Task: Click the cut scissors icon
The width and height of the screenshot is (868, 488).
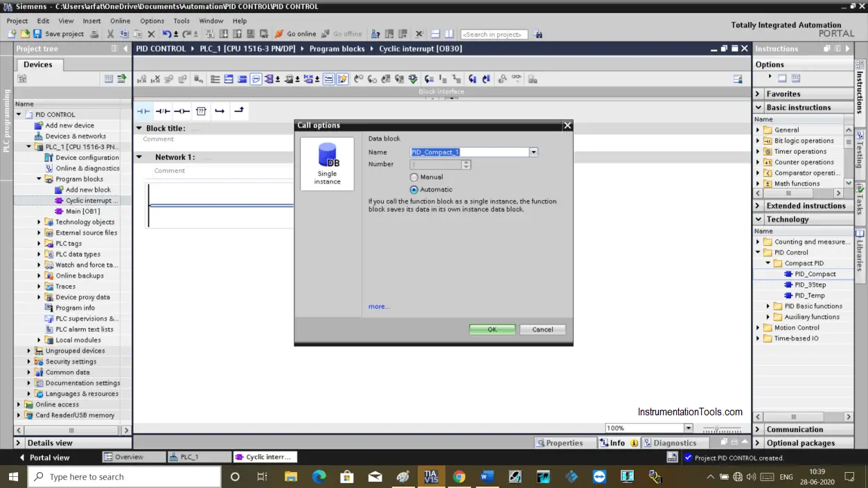Action: pyautogui.click(x=110, y=33)
